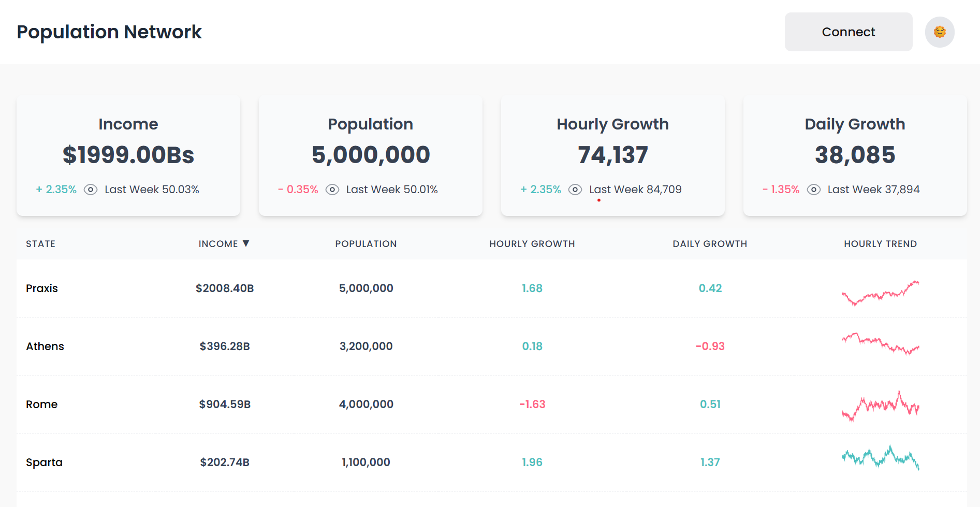Click Sparta's 1.37 daily growth value
The image size is (980, 507).
[710, 462]
